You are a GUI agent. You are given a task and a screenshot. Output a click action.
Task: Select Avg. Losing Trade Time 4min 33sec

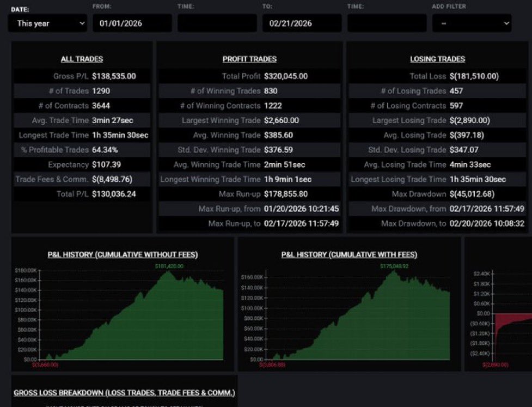470,165
